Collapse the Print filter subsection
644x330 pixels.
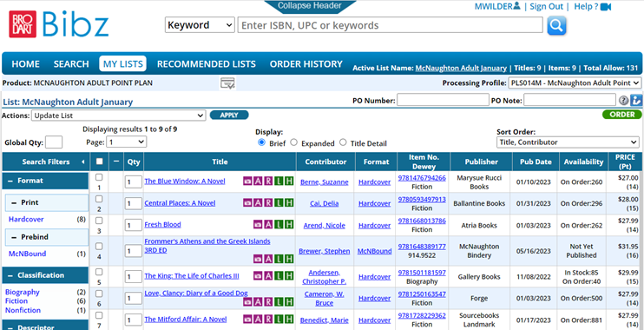click(14, 202)
